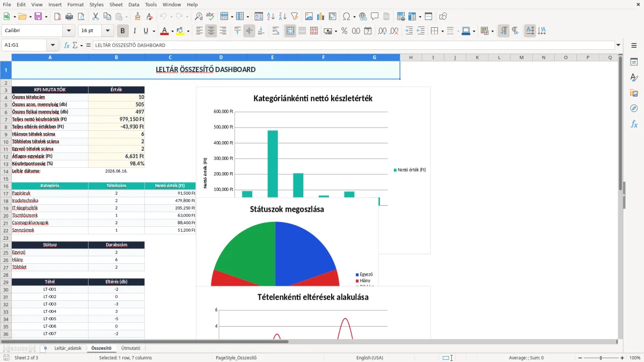The image size is (644, 362).
Task: Cut the selection with the scissors icon
Action: [97, 17]
